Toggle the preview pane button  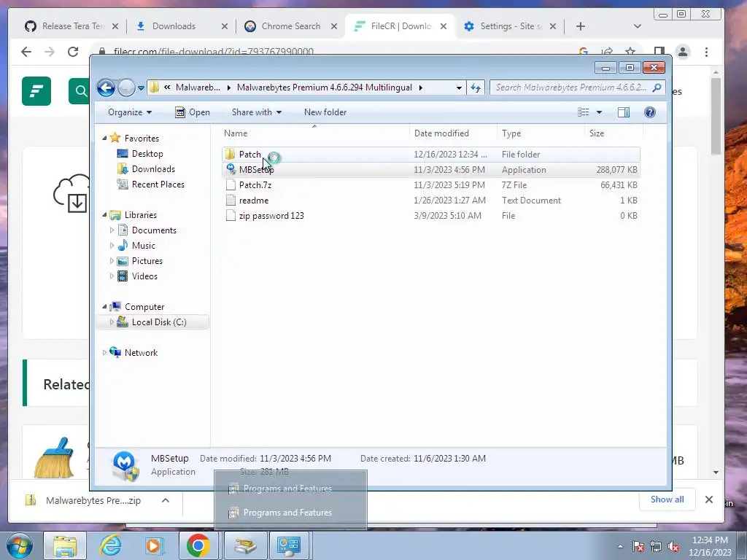click(624, 112)
